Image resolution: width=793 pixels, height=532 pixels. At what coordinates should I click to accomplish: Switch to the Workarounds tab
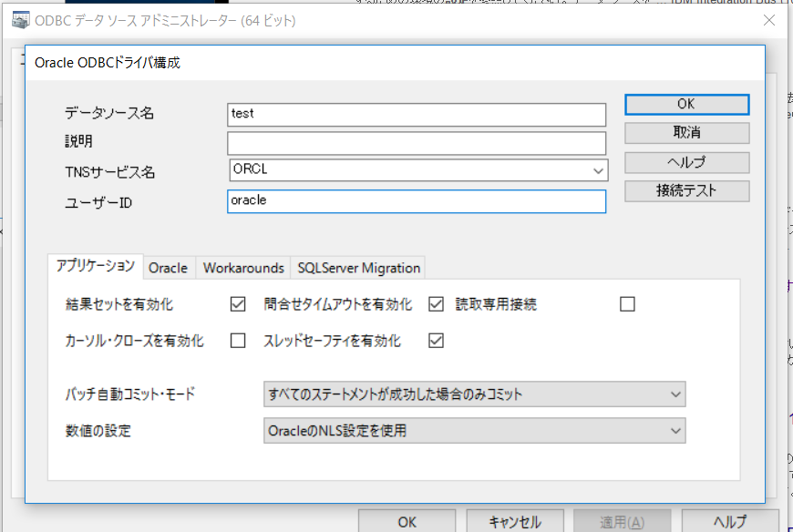(243, 268)
